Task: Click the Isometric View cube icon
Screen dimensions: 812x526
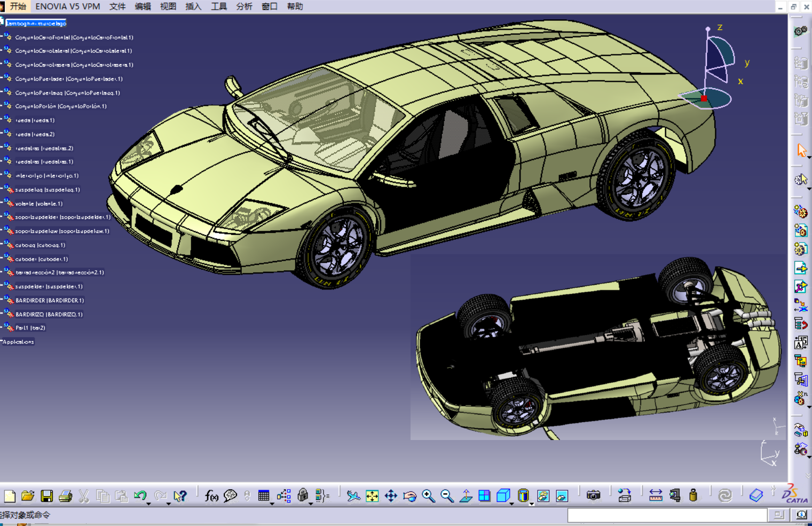Action: tap(503, 496)
